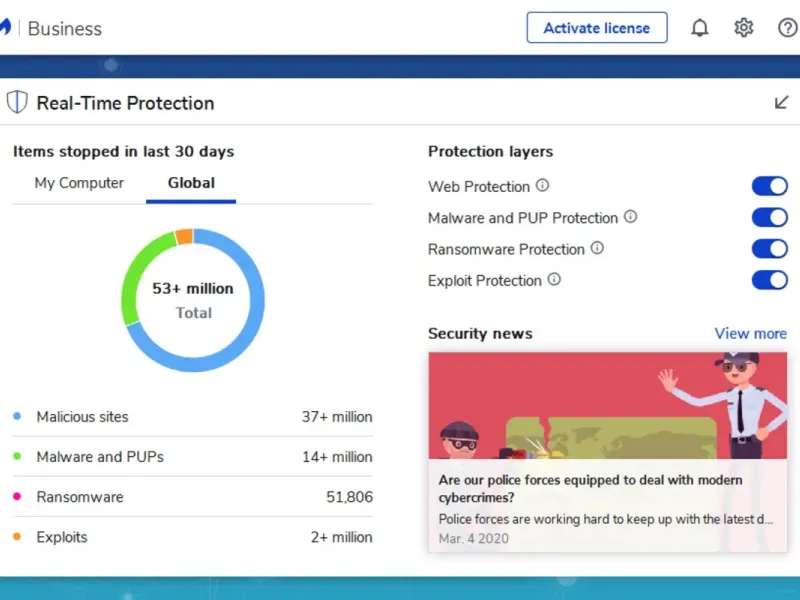Click the Activate license button

pos(597,28)
